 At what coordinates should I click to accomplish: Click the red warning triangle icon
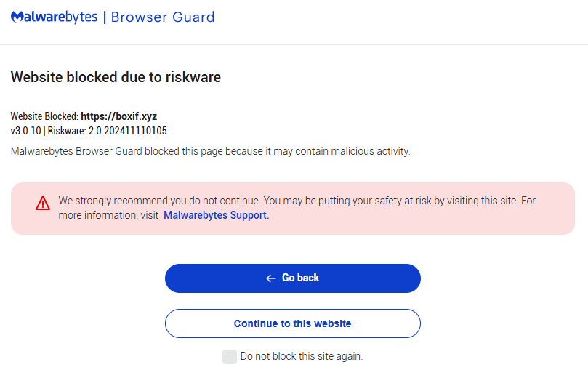(43, 203)
